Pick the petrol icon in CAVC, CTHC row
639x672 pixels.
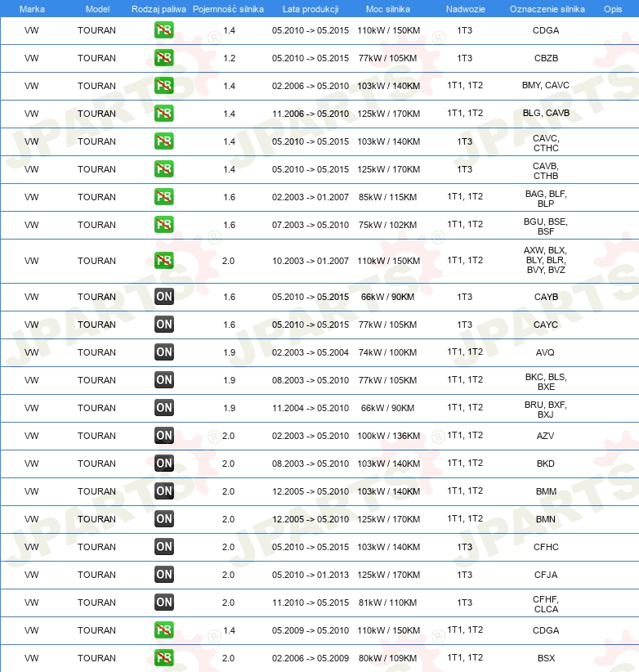[164, 141]
